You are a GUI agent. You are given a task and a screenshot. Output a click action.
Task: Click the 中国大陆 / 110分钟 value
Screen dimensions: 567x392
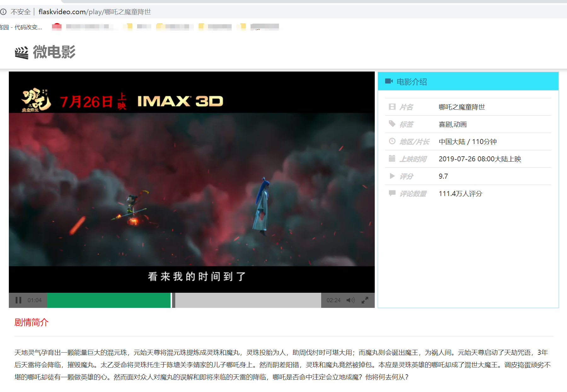coord(468,142)
